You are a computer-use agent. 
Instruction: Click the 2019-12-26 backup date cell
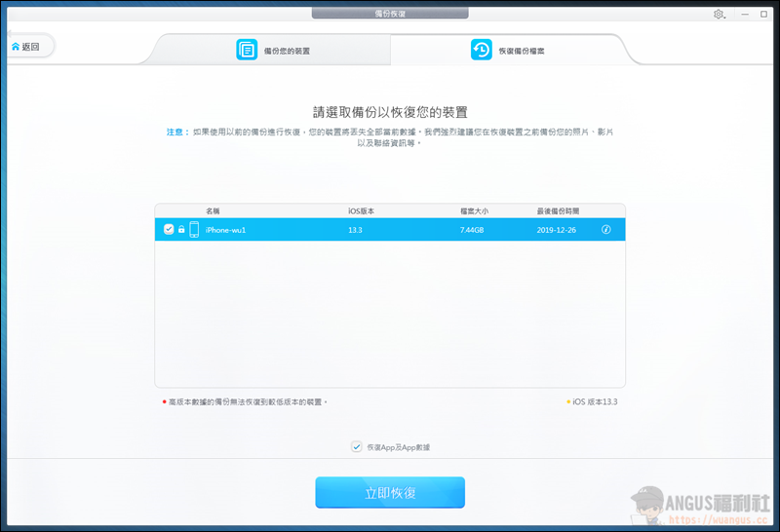click(x=558, y=229)
